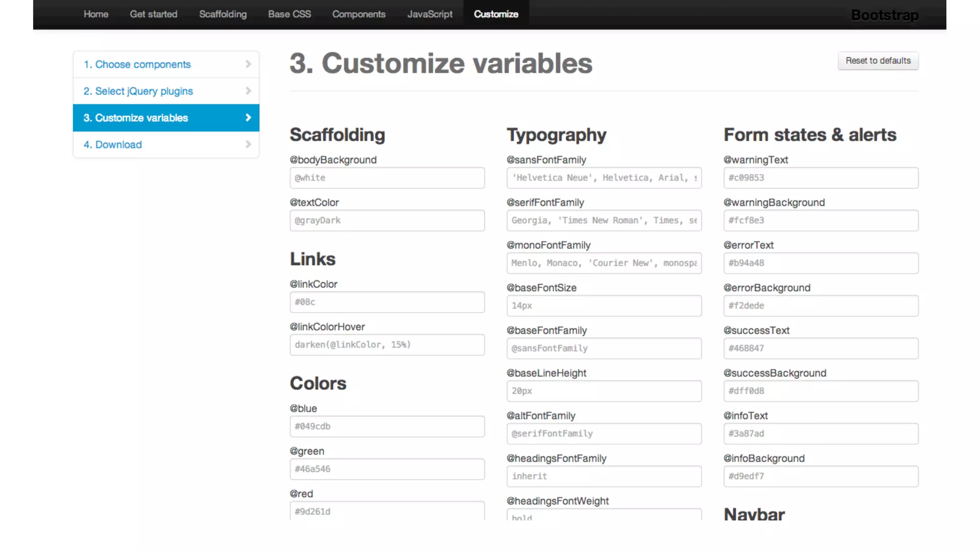This screenshot has height=551, width=980.
Task: Click chevron icon beside Download
Action: point(248,144)
